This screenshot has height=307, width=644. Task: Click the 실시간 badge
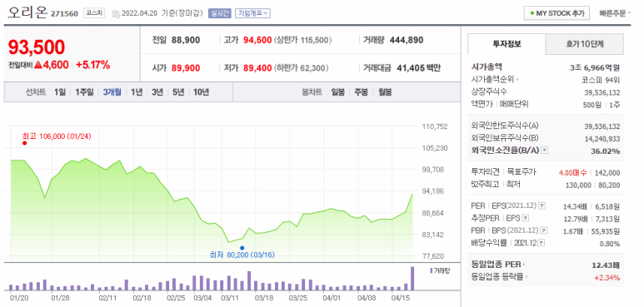point(219,13)
